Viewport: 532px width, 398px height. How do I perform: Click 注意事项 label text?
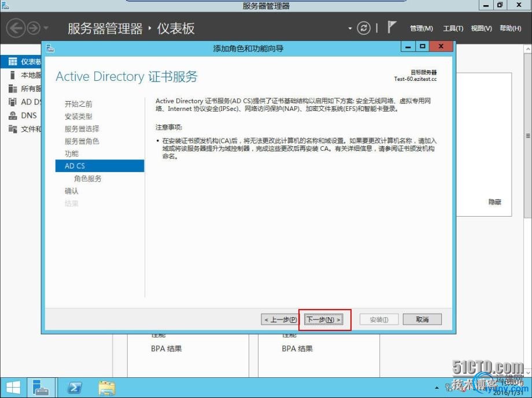point(169,127)
